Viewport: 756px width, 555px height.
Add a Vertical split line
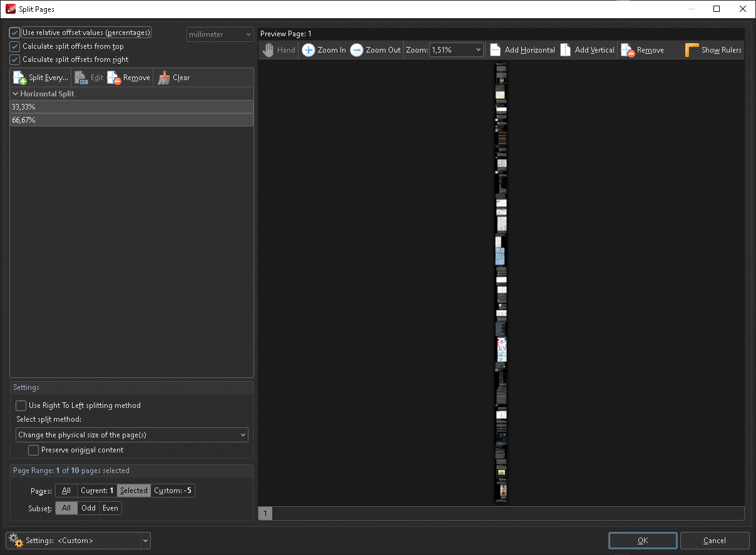(587, 50)
